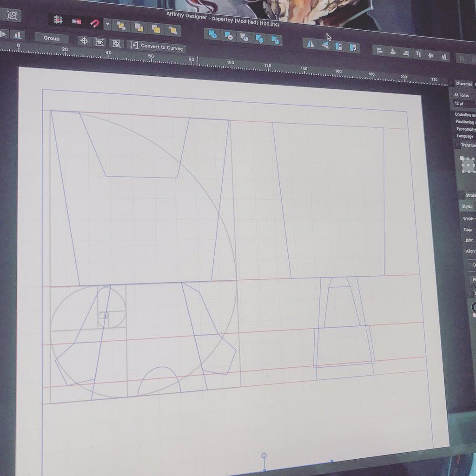The height and width of the screenshot is (476, 476).
Task: Click the transform box icon at top left
Action: pyautogui.click(x=13, y=15)
